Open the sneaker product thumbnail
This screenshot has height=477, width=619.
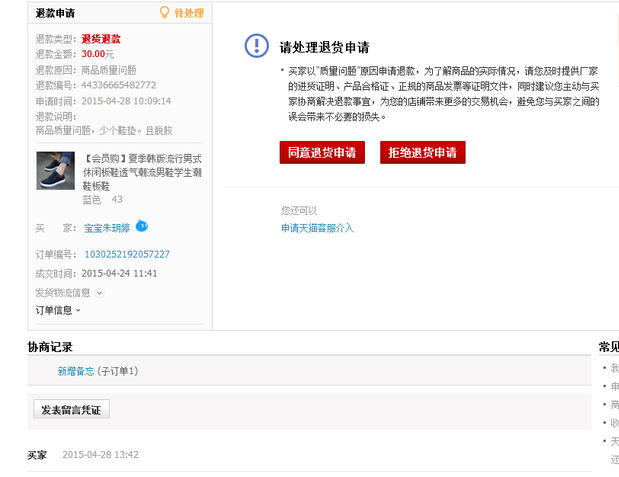[55, 170]
